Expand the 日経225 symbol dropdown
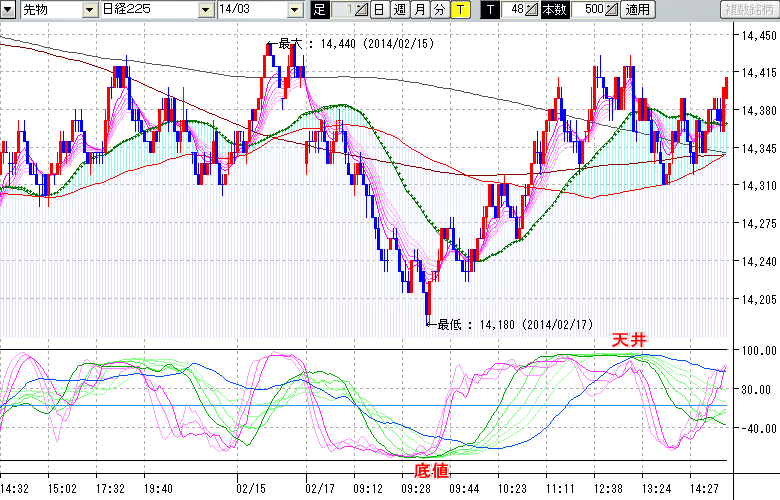The height and width of the screenshot is (500, 780). click(x=205, y=10)
